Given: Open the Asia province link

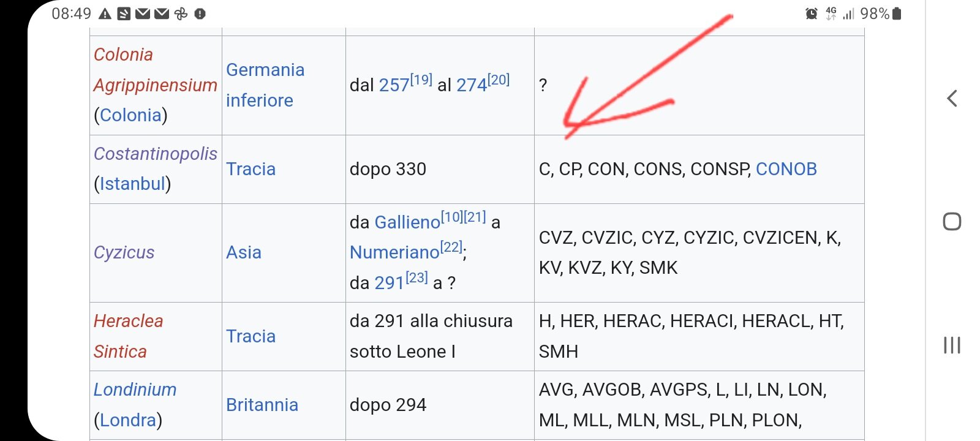Looking at the screenshot, I should click(x=244, y=252).
